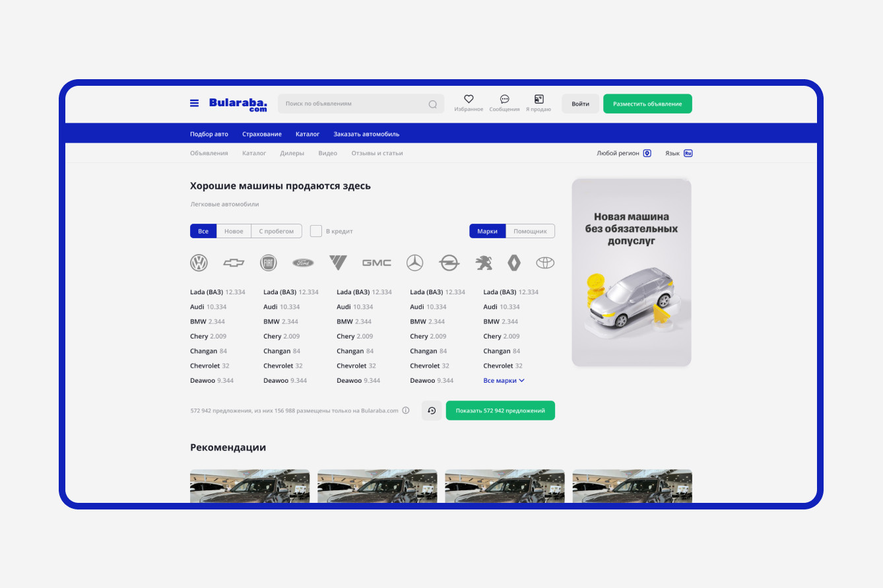Screen dimensions: 883x588
Task: Open the Страхование menu item
Action: [262, 134]
